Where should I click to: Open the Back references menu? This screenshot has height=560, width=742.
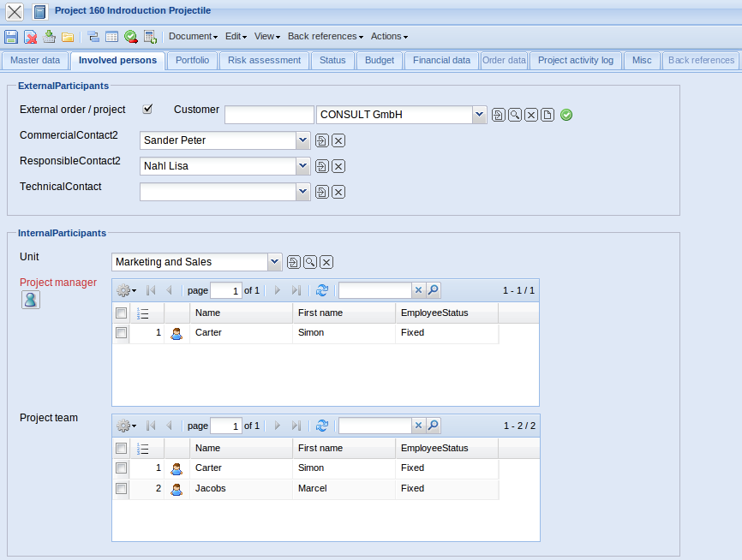tap(325, 37)
